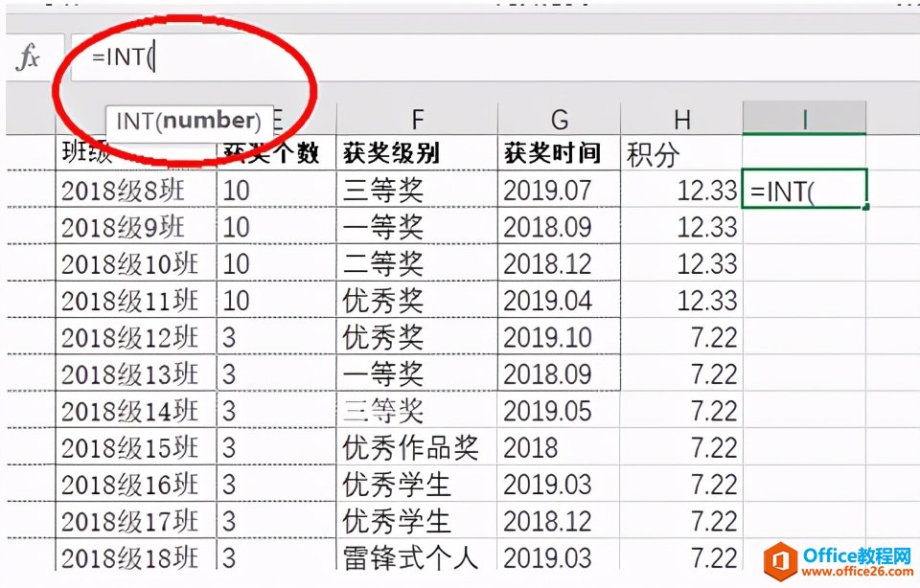Select the 班级 header cell

point(136,152)
